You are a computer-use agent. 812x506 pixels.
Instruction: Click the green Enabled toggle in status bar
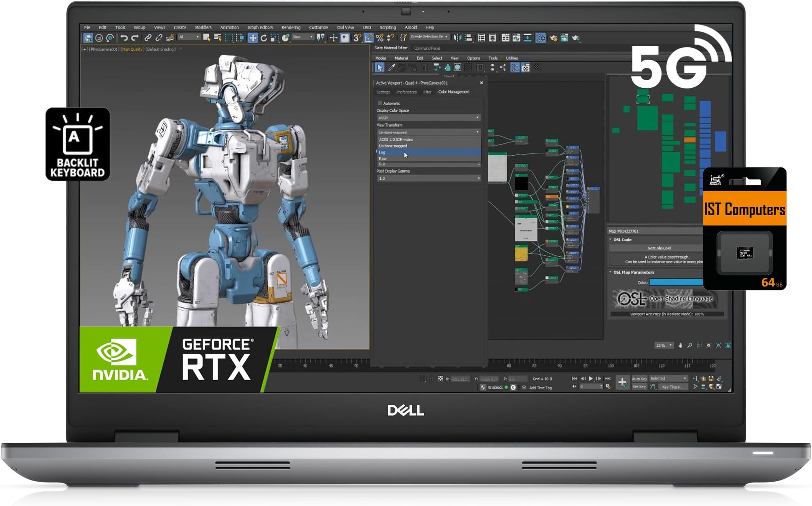[x=506, y=387]
